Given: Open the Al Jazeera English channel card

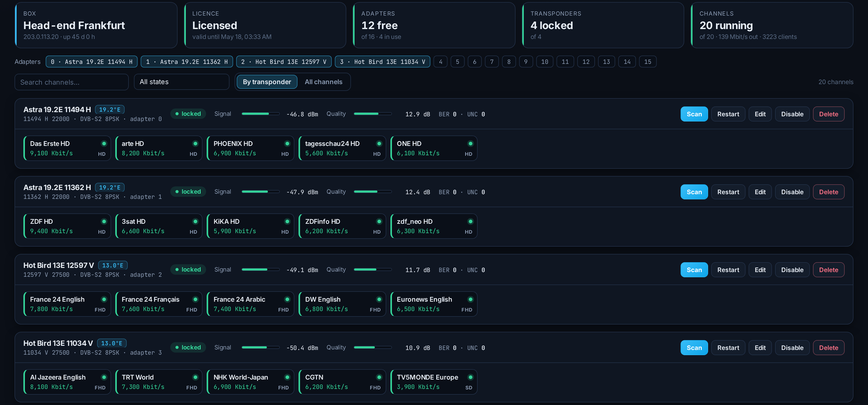Looking at the screenshot, I should [67, 382].
